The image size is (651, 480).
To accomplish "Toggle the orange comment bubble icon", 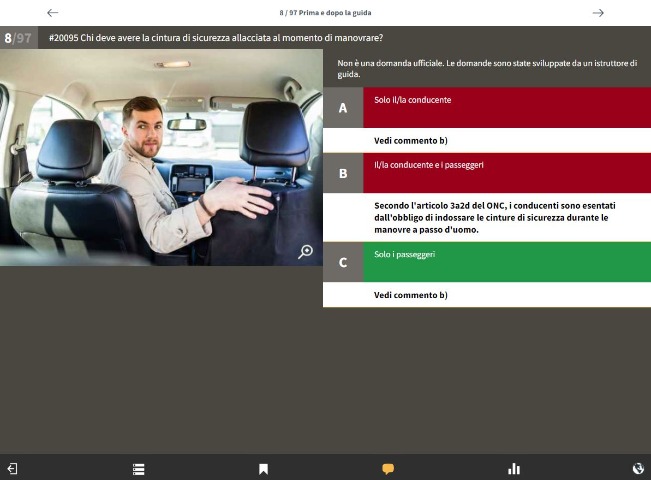I will click(388, 468).
